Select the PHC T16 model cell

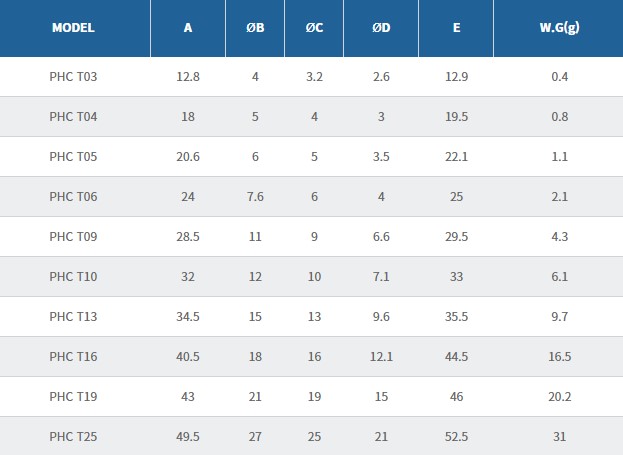point(73,357)
